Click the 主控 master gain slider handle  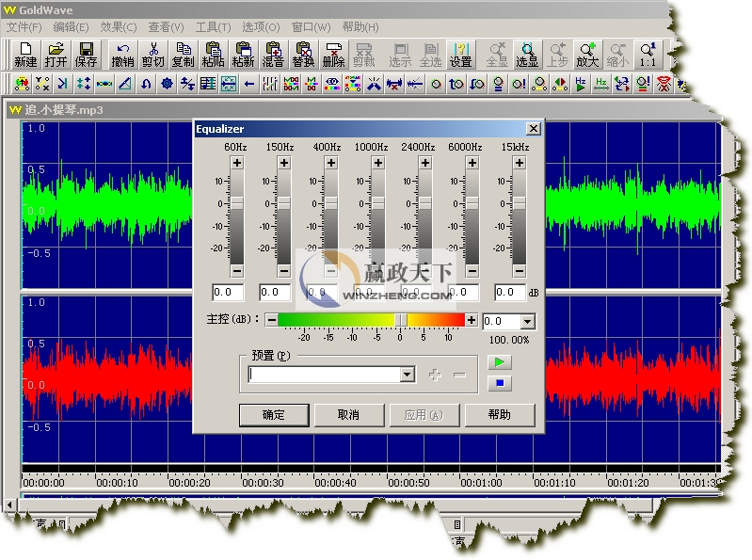click(x=402, y=320)
